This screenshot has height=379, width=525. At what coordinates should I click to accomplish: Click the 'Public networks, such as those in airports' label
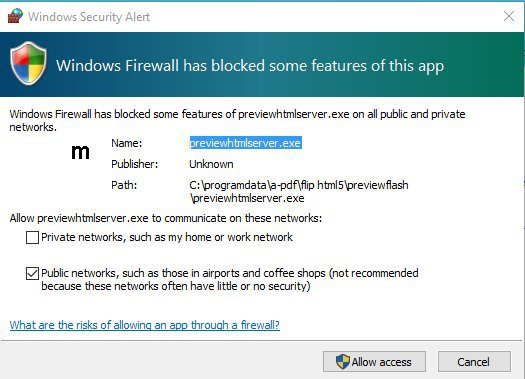coord(230,280)
